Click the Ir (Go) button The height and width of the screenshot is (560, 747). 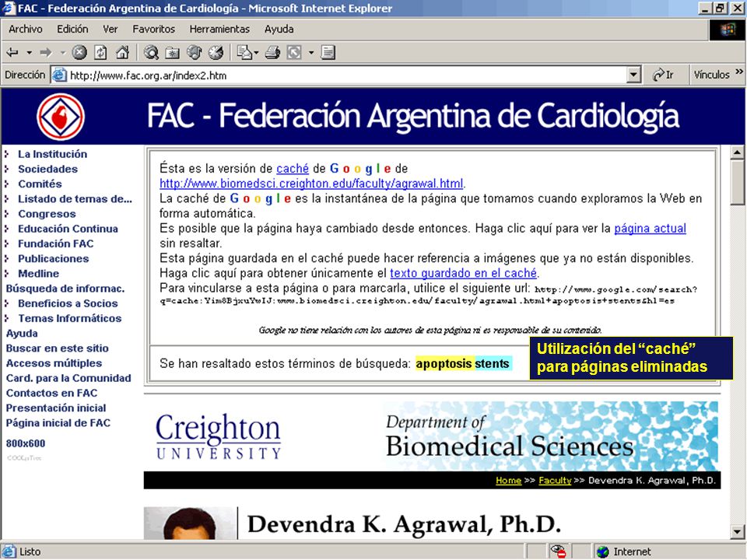coord(664,75)
